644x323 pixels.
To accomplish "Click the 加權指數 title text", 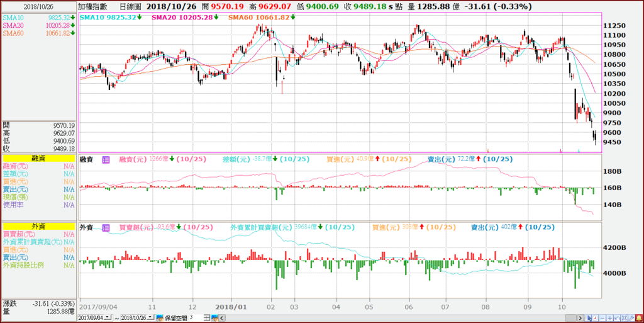I will click(94, 6).
